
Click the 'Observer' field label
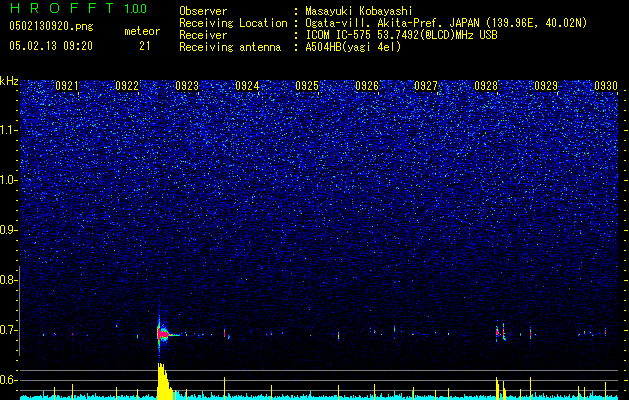coord(203,11)
